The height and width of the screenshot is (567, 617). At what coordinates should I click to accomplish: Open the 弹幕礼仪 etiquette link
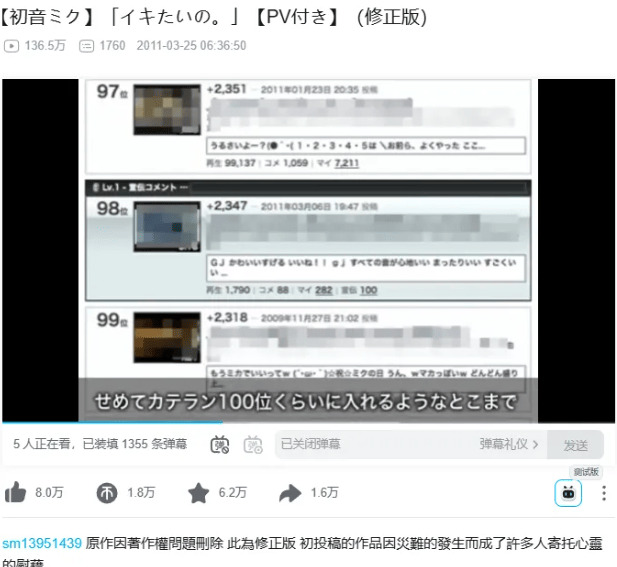click(x=508, y=444)
